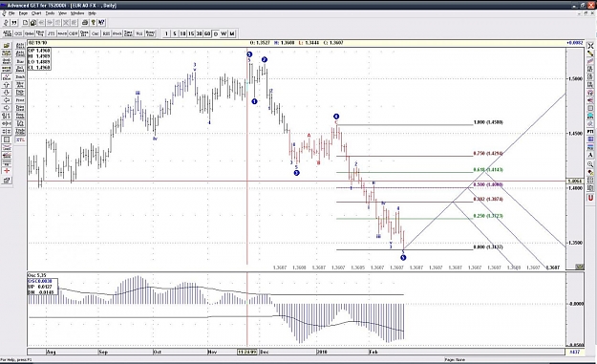Click the XTL button in left toolbar
The image size is (597, 364).
(x=20, y=139)
